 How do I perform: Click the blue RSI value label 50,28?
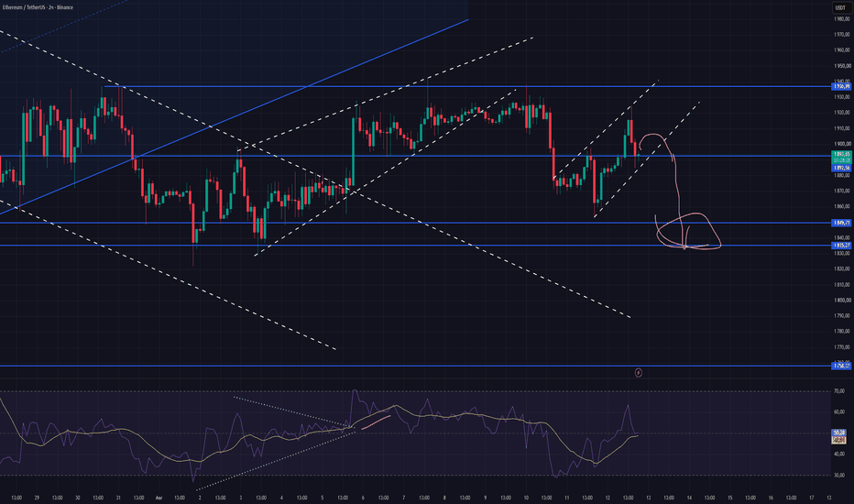click(838, 433)
